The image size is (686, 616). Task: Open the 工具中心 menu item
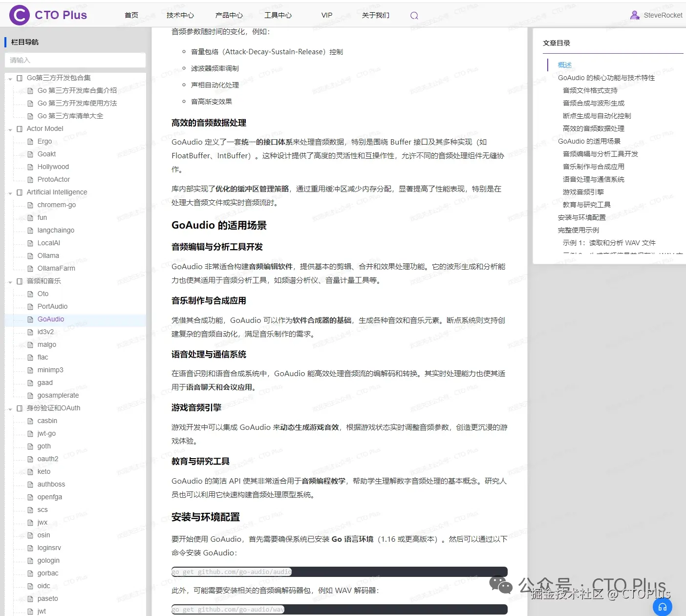[x=278, y=15]
